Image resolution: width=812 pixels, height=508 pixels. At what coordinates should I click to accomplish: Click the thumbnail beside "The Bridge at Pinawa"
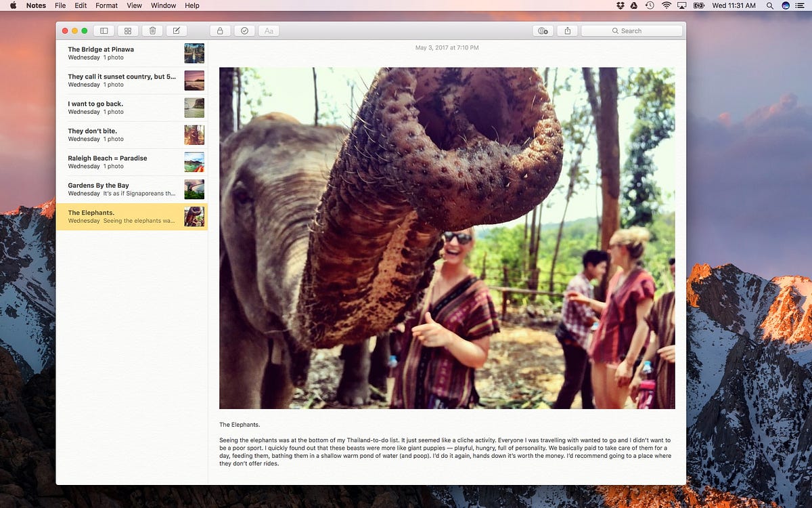click(x=194, y=54)
